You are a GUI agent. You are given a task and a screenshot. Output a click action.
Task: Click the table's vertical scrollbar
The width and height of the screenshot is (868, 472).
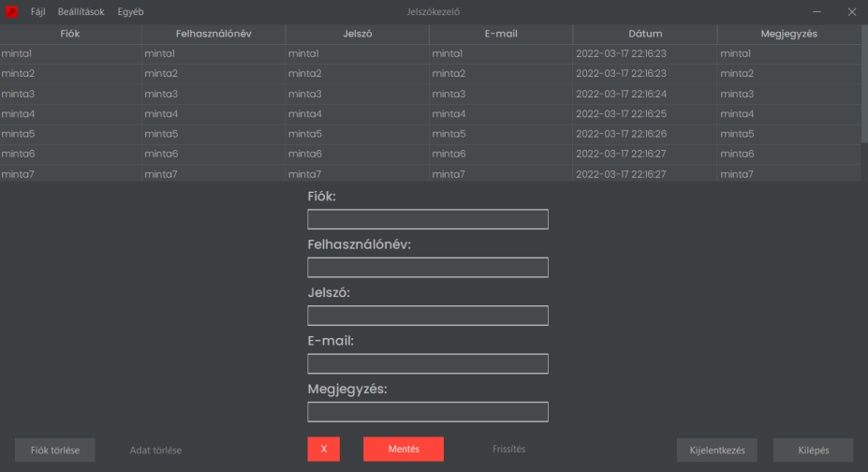[864, 84]
